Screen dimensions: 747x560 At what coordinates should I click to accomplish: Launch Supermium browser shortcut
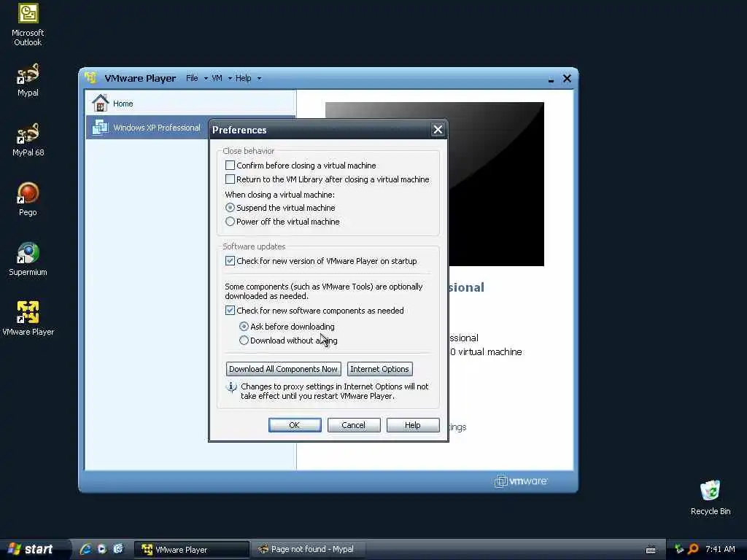click(x=28, y=260)
